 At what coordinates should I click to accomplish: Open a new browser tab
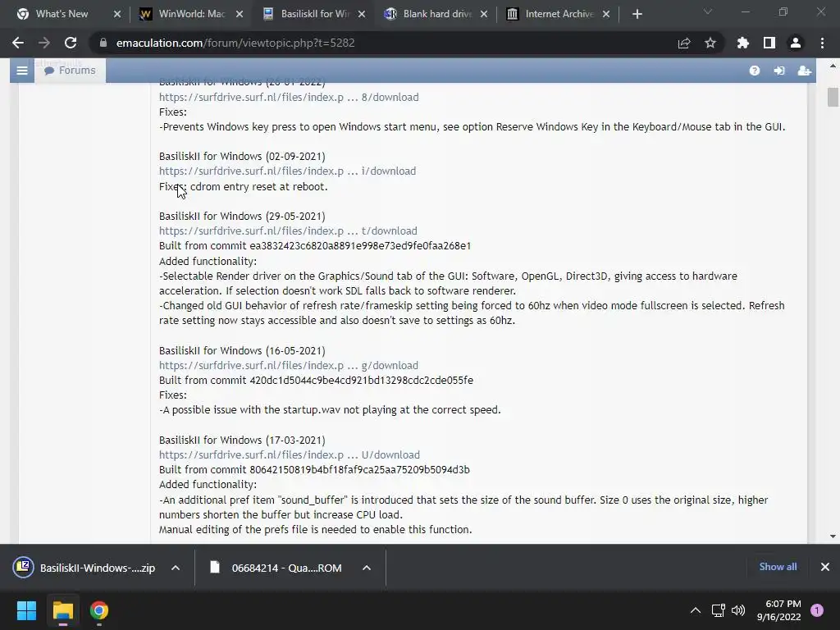[x=637, y=14]
